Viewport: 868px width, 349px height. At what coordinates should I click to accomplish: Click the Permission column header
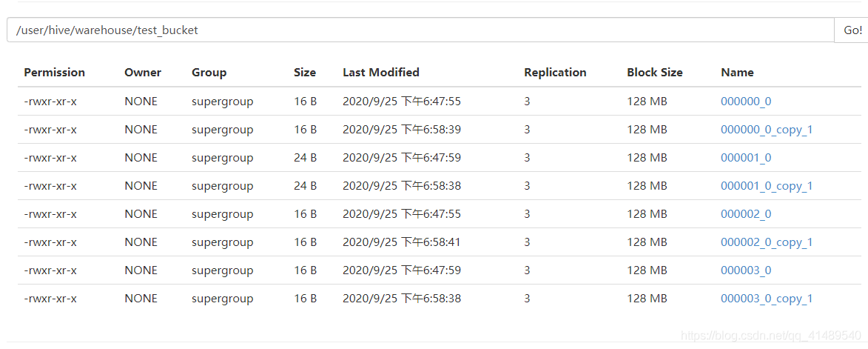[54, 73]
